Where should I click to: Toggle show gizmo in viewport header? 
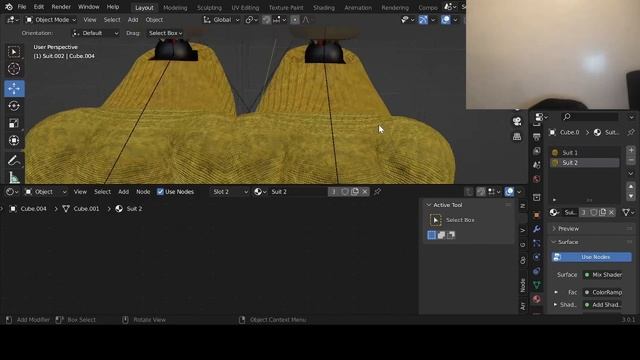pyautogui.click(x=423, y=20)
